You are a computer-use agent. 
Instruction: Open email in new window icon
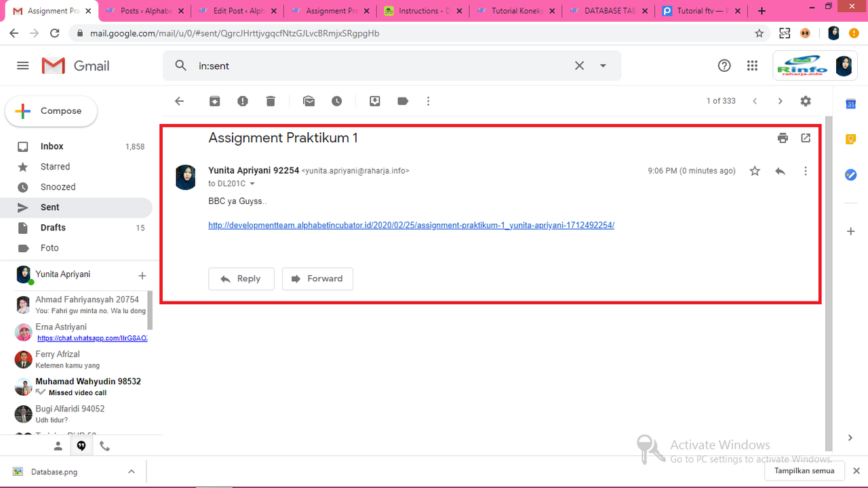pos(806,138)
